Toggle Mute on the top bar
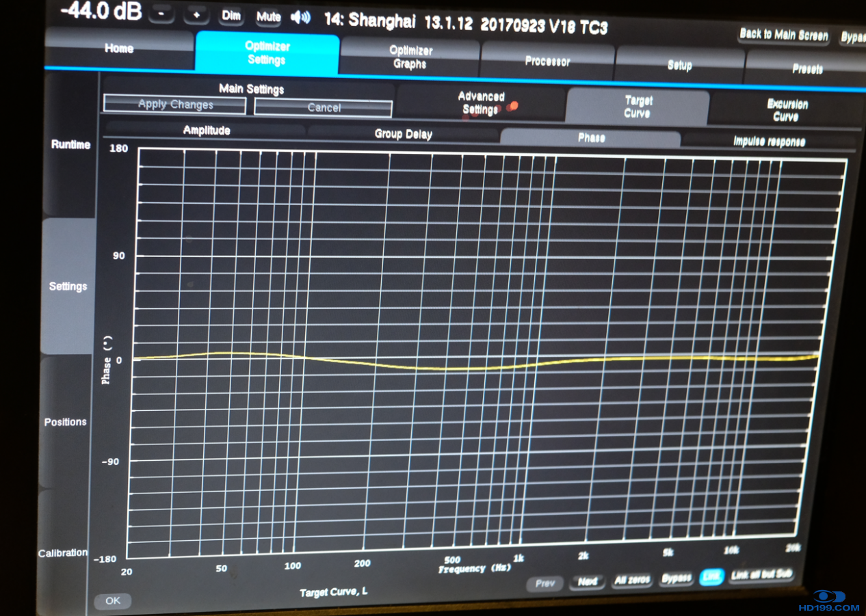866x616 pixels. click(268, 17)
